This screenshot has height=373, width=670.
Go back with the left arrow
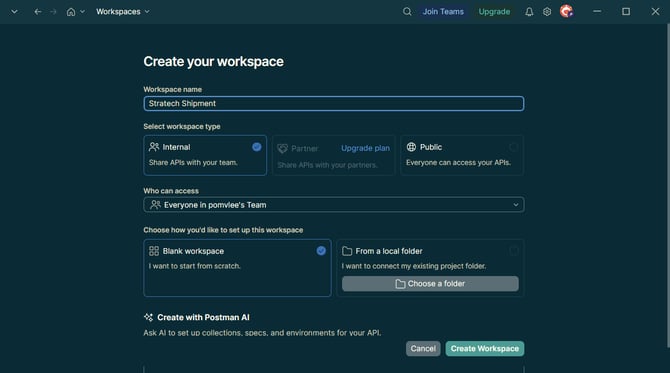coord(38,12)
